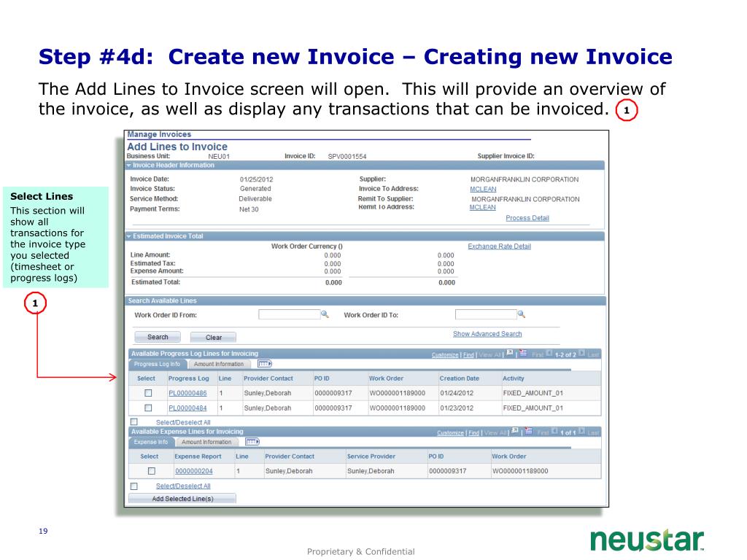
Task: Click creation date 01/23/2012 cell
Action: click(x=457, y=408)
